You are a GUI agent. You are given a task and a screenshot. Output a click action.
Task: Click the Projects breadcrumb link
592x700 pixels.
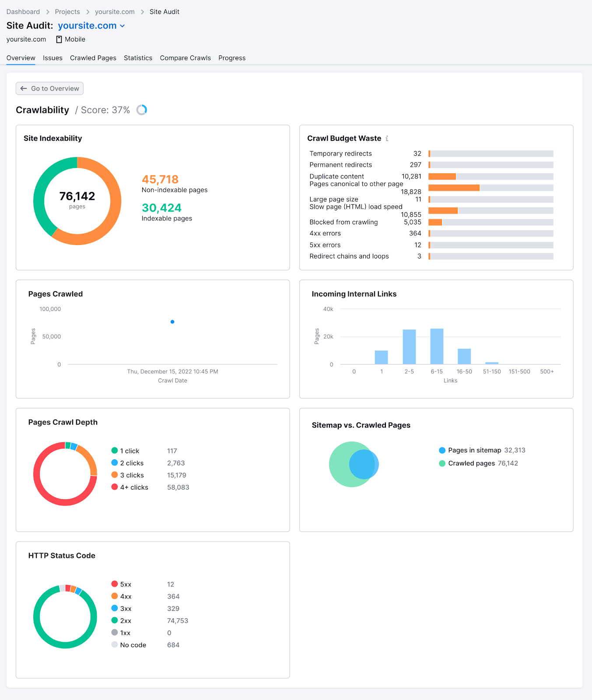tap(67, 12)
